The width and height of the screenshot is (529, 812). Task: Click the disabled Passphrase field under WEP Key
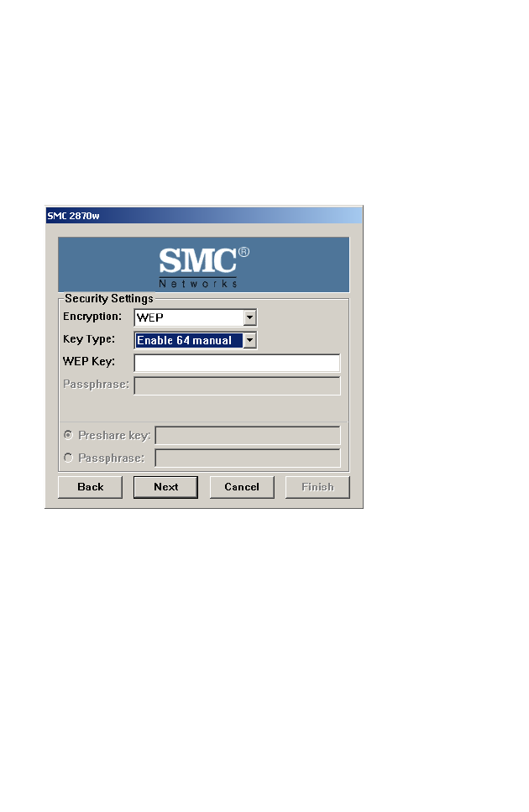[237, 385]
